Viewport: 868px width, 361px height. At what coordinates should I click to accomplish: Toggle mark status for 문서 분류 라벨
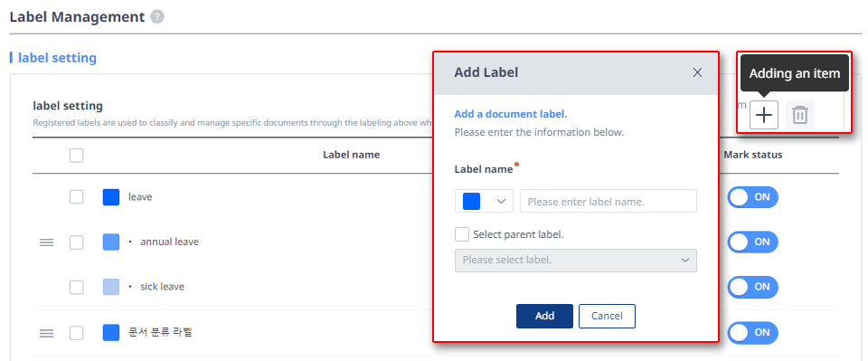(753, 333)
